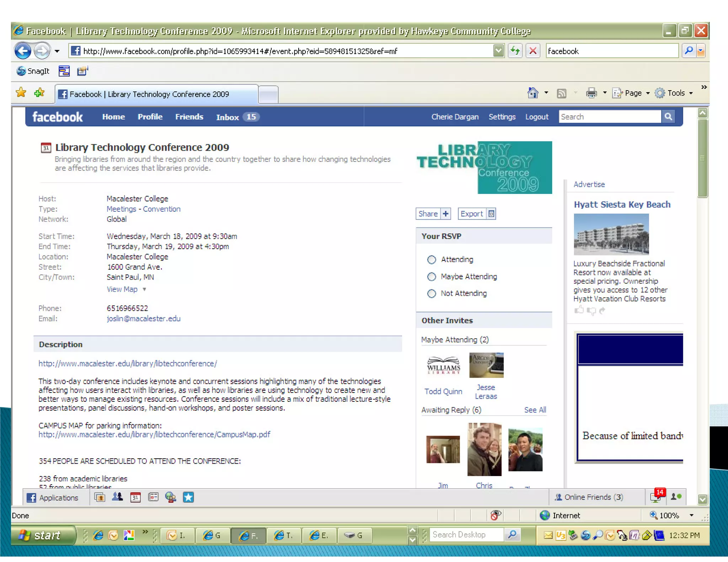Like the Hyatt ad with thumbs-up icon
This screenshot has width=728, height=562.
579,310
